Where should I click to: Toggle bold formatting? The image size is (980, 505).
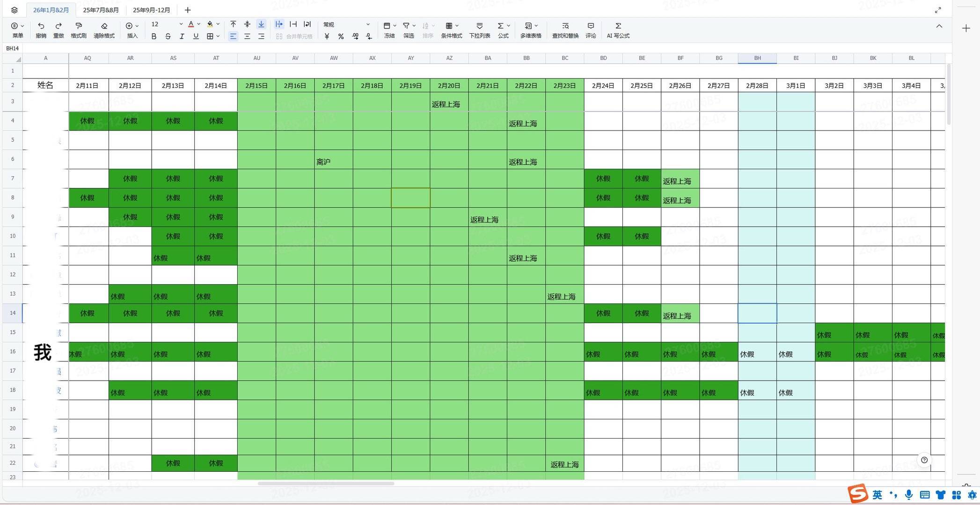[x=154, y=36]
